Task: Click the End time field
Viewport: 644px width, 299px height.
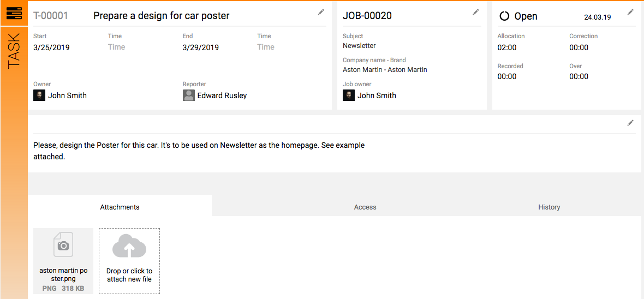Action: (266, 47)
